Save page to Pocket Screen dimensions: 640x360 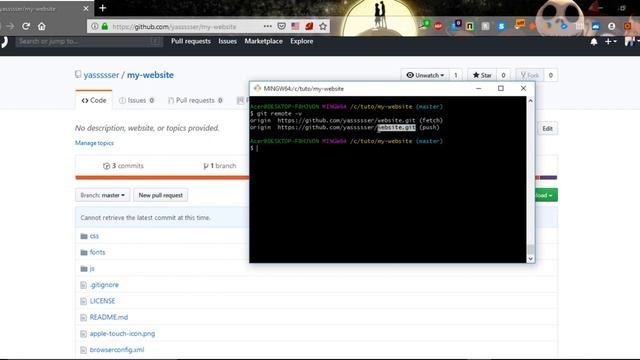pos(282,26)
